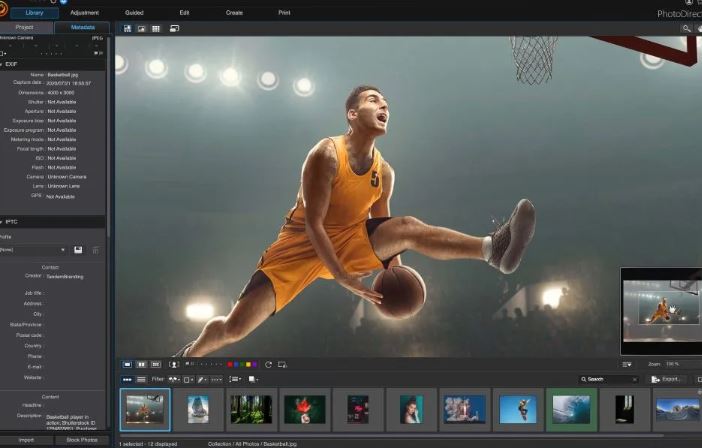This screenshot has height=448, width=702.
Task: Click the Search field in browser toolbar
Action: click(x=608, y=380)
